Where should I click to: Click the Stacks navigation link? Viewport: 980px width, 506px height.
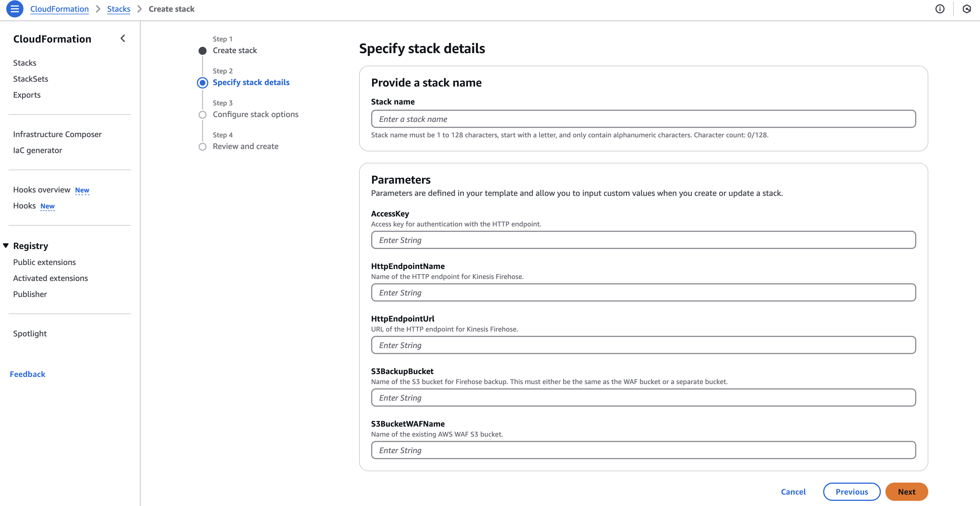tap(25, 63)
